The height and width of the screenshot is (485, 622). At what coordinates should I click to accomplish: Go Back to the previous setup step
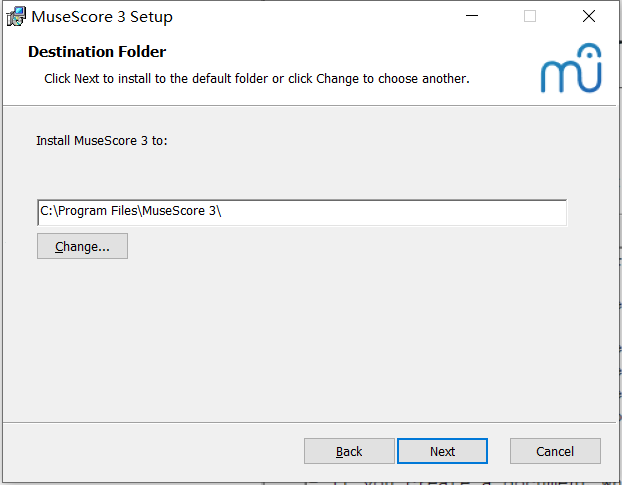pos(349,451)
